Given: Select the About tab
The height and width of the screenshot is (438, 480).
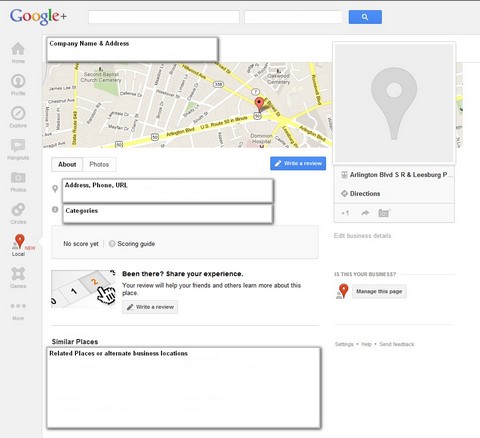Looking at the screenshot, I should pyautogui.click(x=67, y=164).
